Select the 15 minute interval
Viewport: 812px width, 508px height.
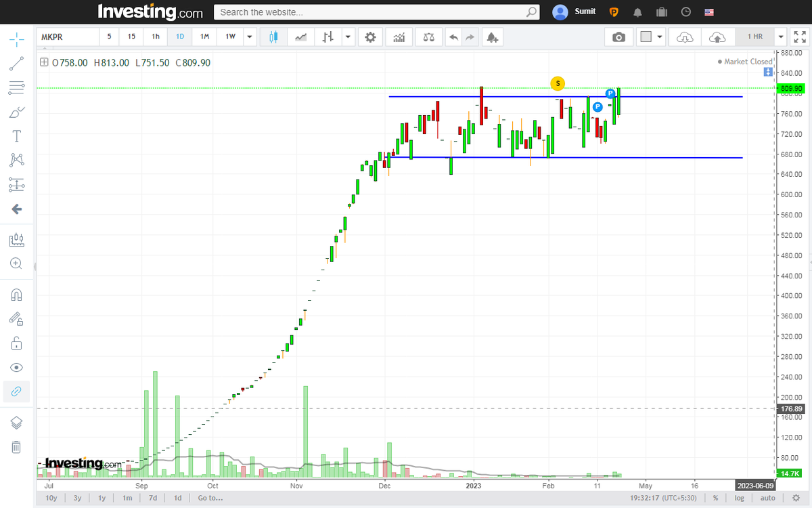tap(131, 37)
